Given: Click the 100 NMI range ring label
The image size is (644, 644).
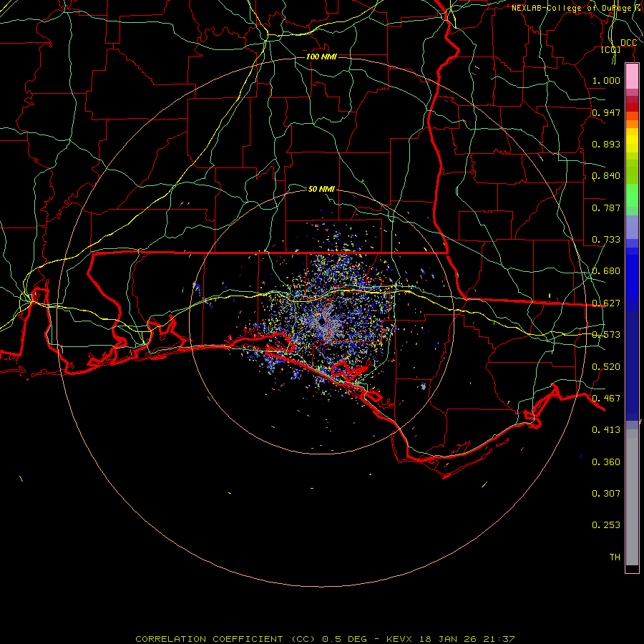Looking at the screenshot, I should click(x=321, y=57).
